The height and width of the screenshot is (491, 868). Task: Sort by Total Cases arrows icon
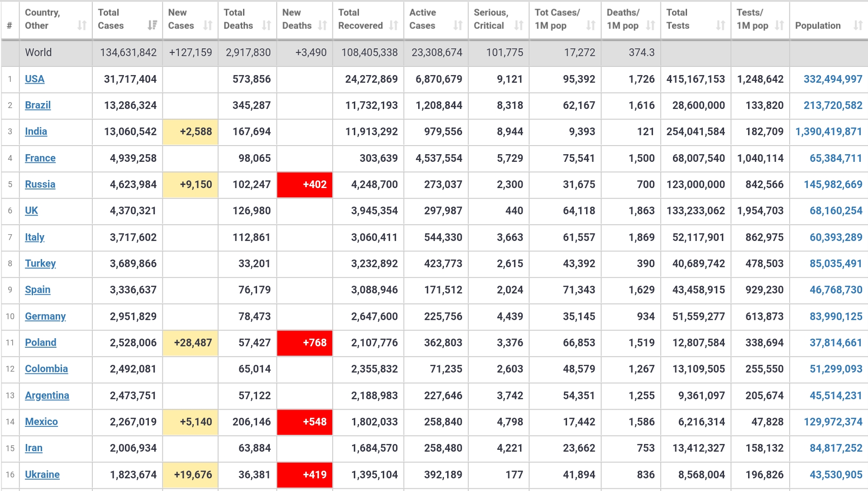153,25
